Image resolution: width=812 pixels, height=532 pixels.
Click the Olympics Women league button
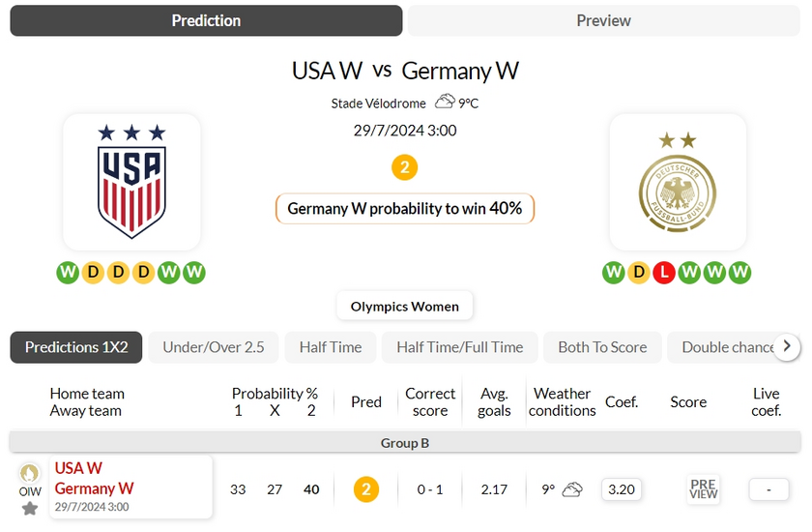pos(405,307)
